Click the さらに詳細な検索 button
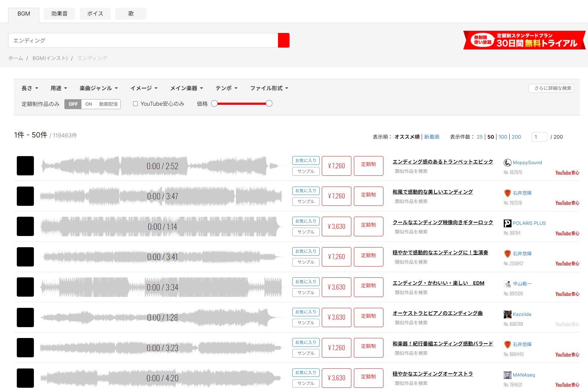 click(551, 88)
